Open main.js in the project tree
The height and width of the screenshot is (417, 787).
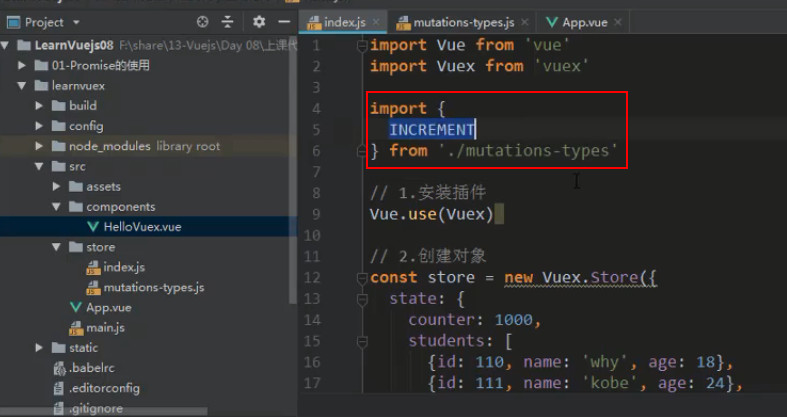coord(105,328)
